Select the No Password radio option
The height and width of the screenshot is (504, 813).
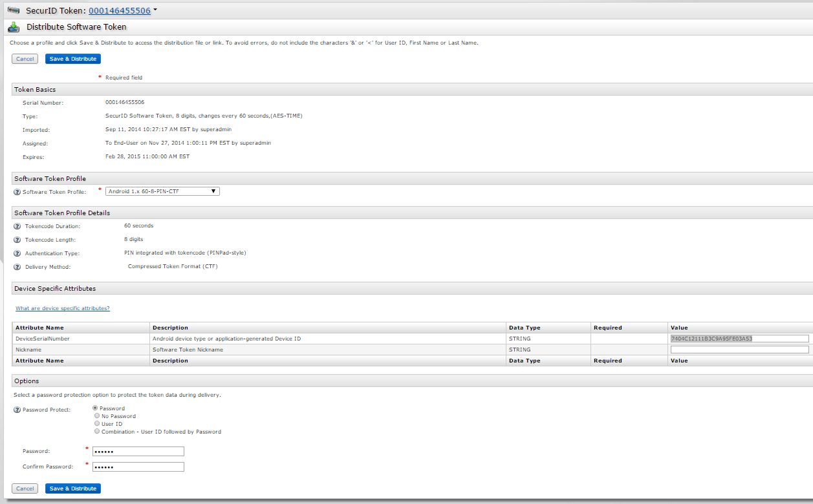coord(97,416)
